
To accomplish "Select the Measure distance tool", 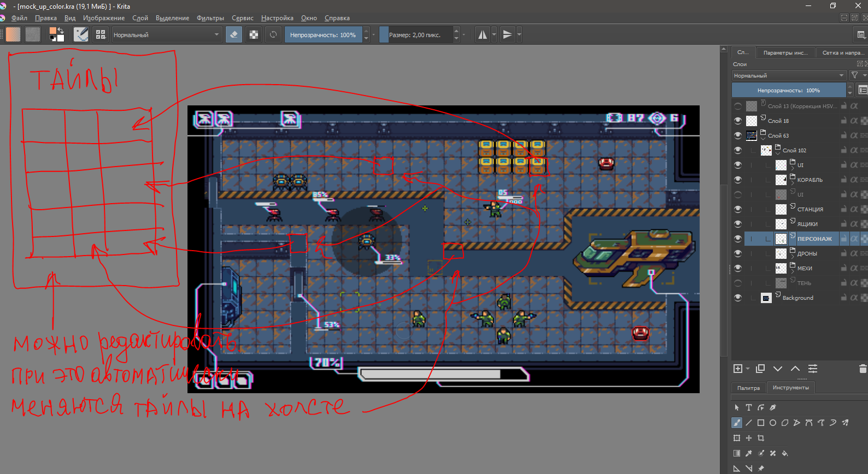I will [x=749, y=469].
